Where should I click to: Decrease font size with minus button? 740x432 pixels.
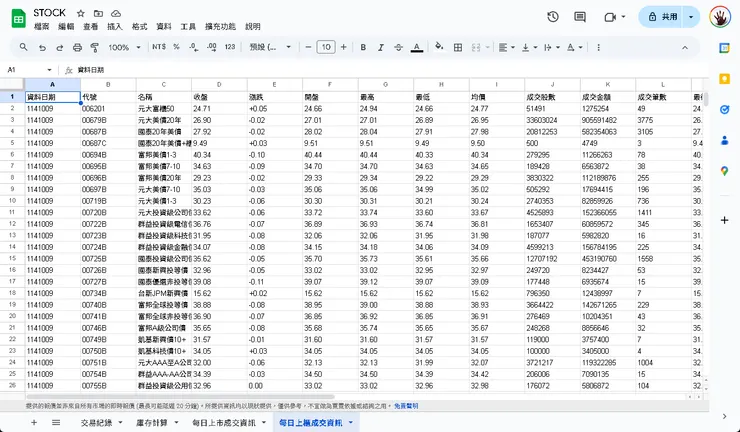point(308,47)
